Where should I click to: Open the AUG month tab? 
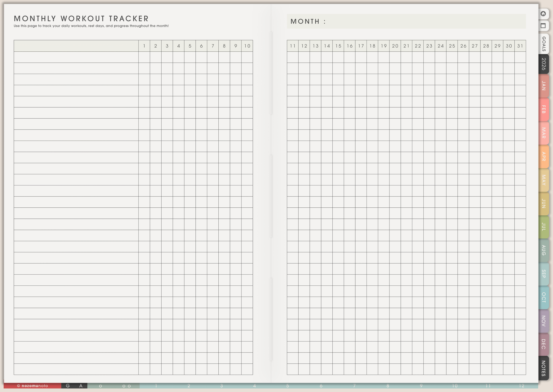coord(543,250)
